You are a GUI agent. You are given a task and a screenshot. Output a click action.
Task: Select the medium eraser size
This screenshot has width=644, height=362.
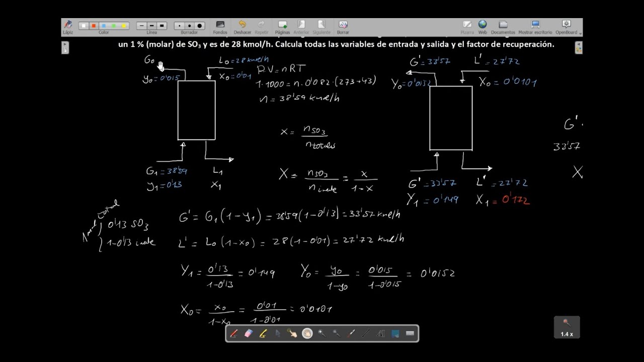click(190, 26)
